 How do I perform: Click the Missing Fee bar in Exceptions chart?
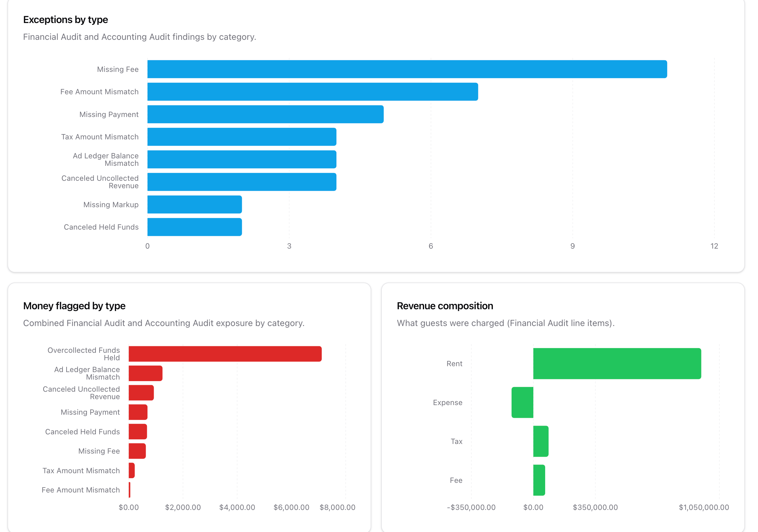point(407,69)
